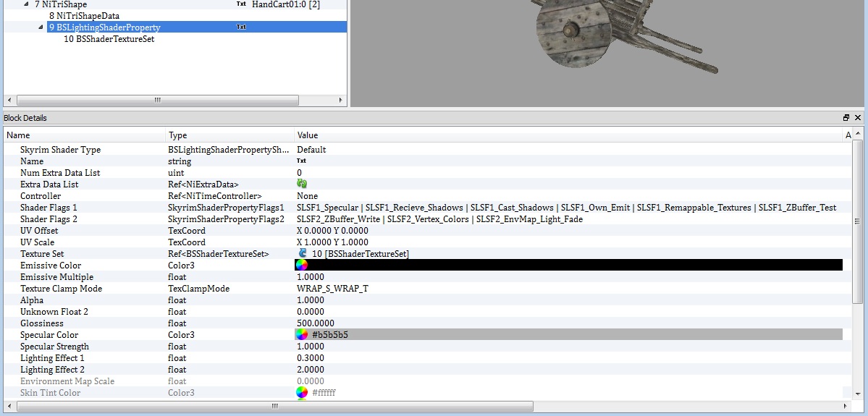Collapse the 9 BSLightingShaderProperty node
The image size is (868, 416).
tap(41, 27)
